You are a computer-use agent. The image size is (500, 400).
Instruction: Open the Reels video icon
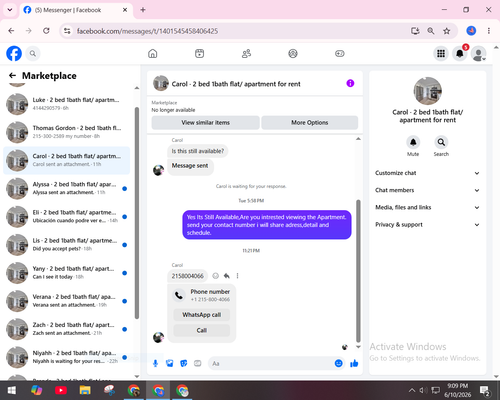click(x=199, y=53)
